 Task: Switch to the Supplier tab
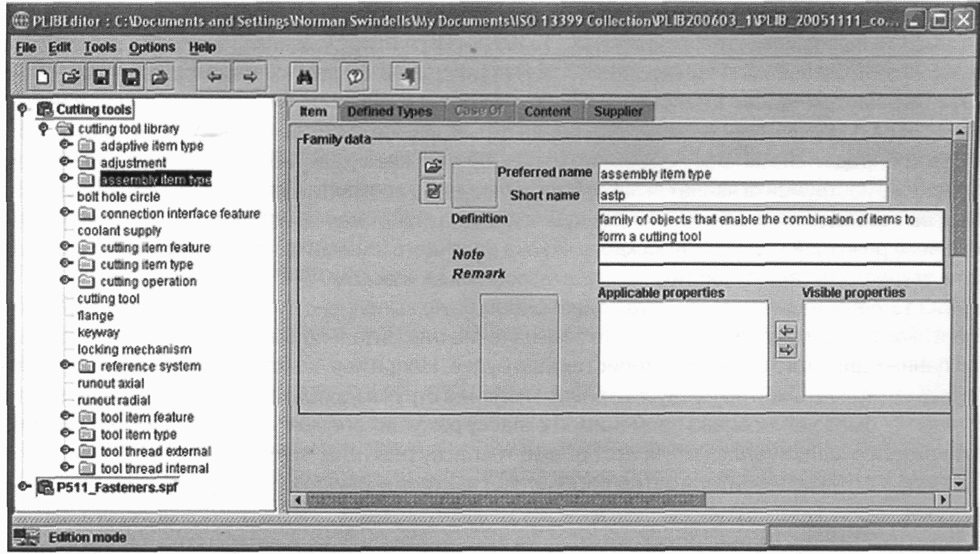[618, 111]
